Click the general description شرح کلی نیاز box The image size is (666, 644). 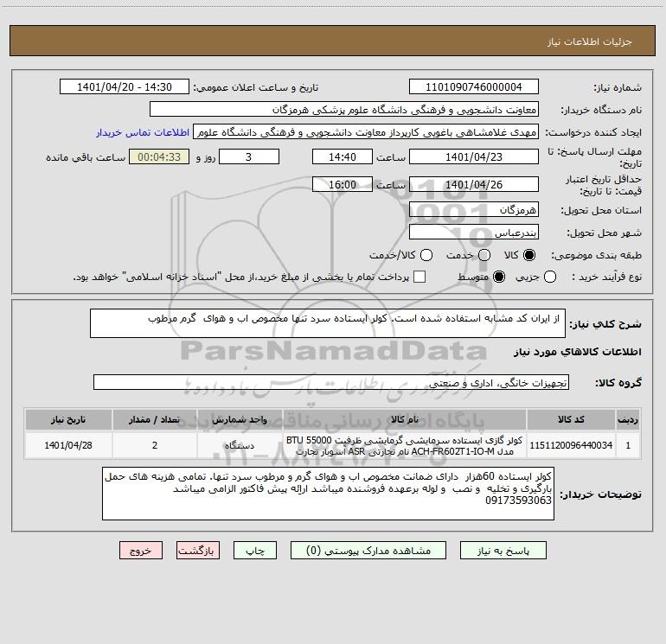(x=328, y=323)
